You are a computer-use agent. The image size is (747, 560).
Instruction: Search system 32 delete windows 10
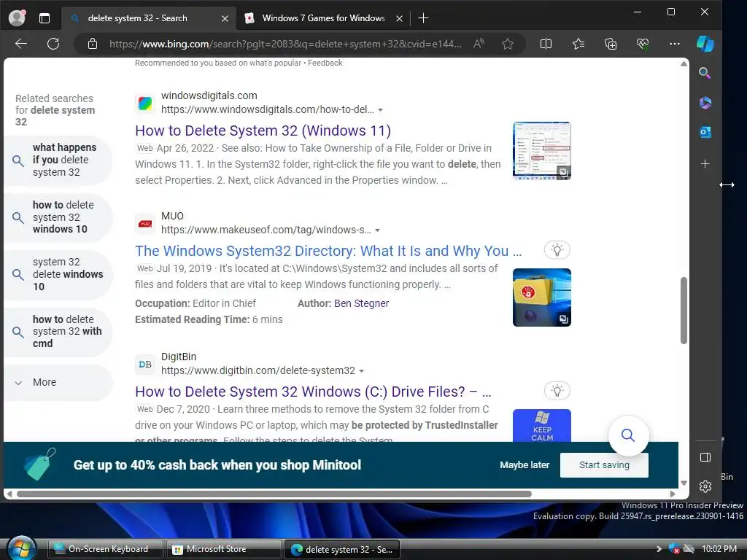[x=58, y=274]
